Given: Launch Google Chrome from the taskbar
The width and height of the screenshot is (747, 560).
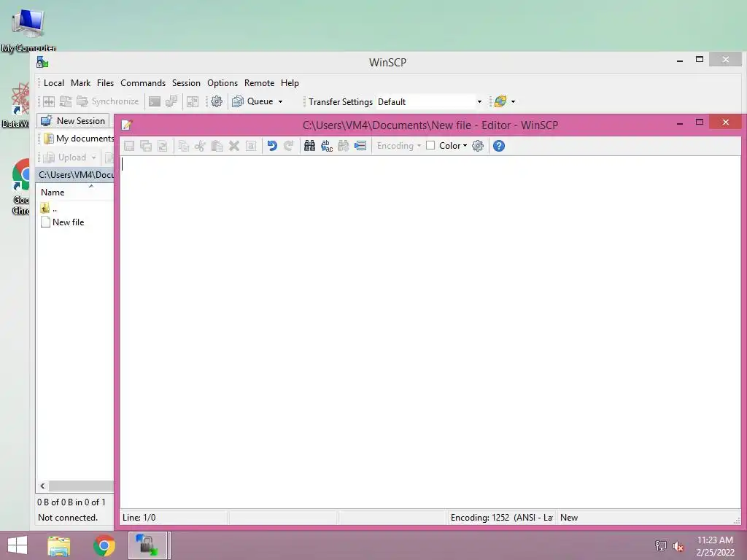Looking at the screenshot, I should click(104, 545).
